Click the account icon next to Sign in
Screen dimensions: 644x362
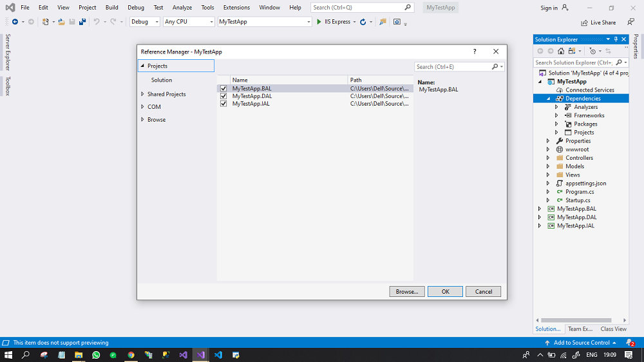point(565,7)
